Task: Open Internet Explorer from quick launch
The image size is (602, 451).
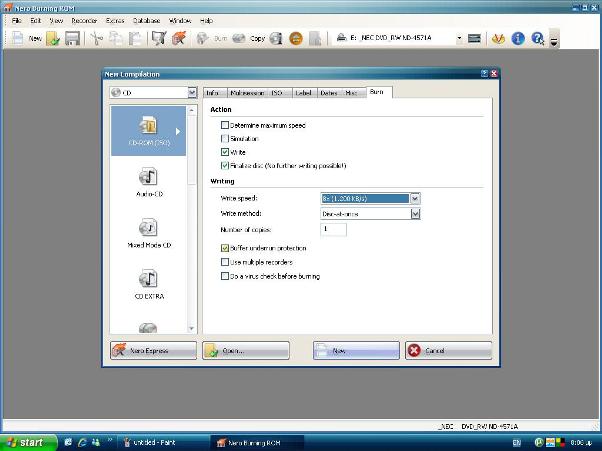Action: [82, 443]
